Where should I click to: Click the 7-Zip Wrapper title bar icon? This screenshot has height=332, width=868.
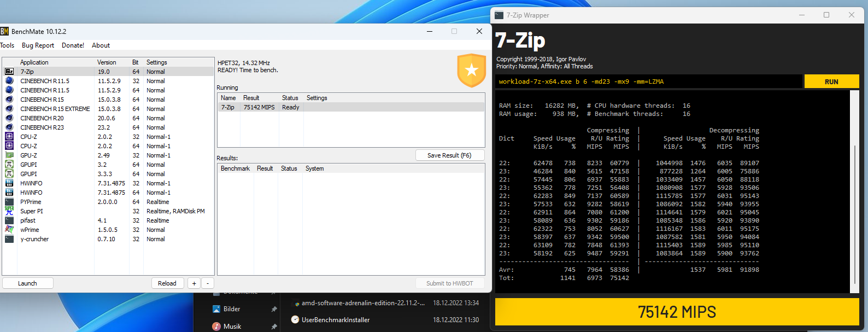pos(499,15)
